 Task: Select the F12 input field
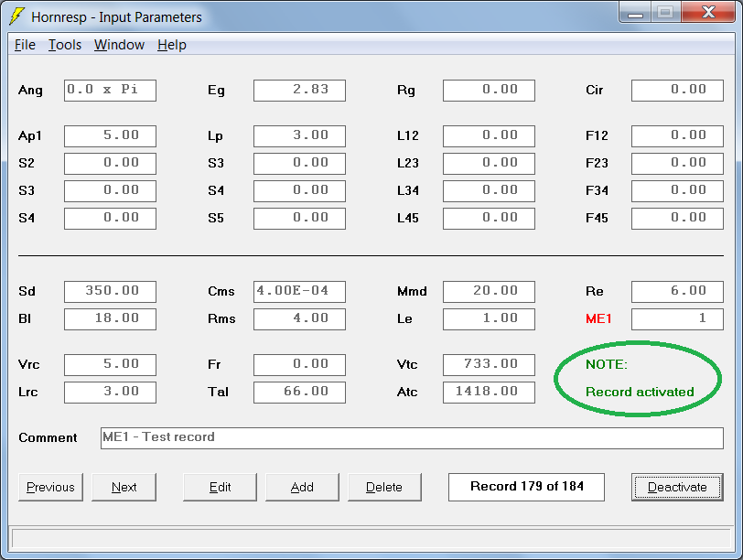(678, 136)
